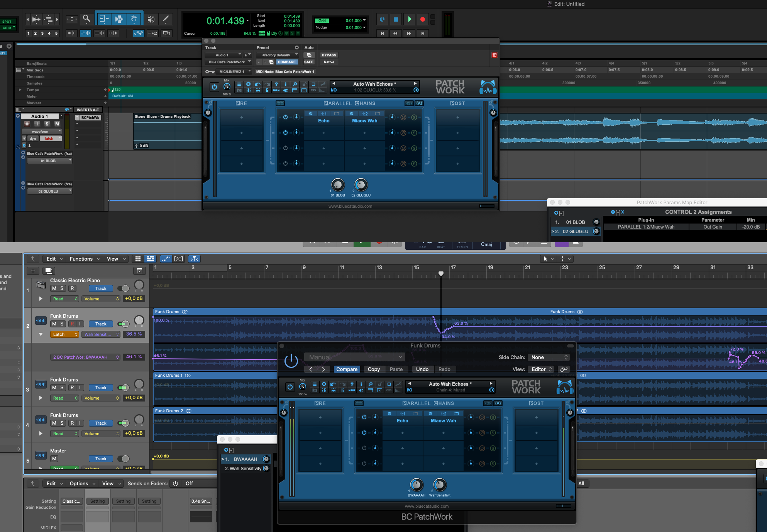Screen dimensions: 767x532
Task: Toggle Logic Flex view icon
Action: (179, 259)
